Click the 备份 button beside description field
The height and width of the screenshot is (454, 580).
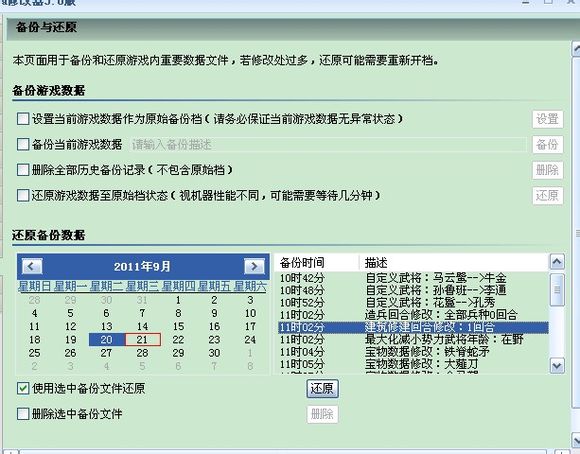(547, 144)
